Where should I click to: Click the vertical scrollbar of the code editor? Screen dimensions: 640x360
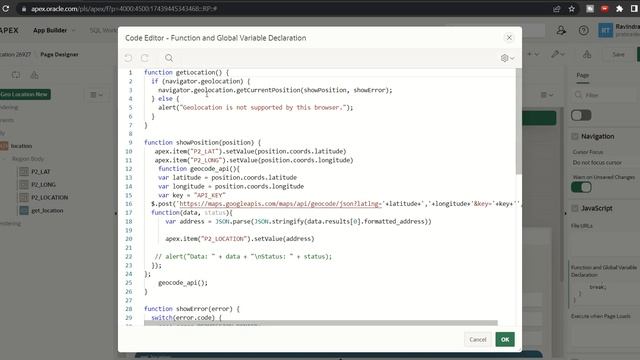pyautogui.click(x=518, y=121)
